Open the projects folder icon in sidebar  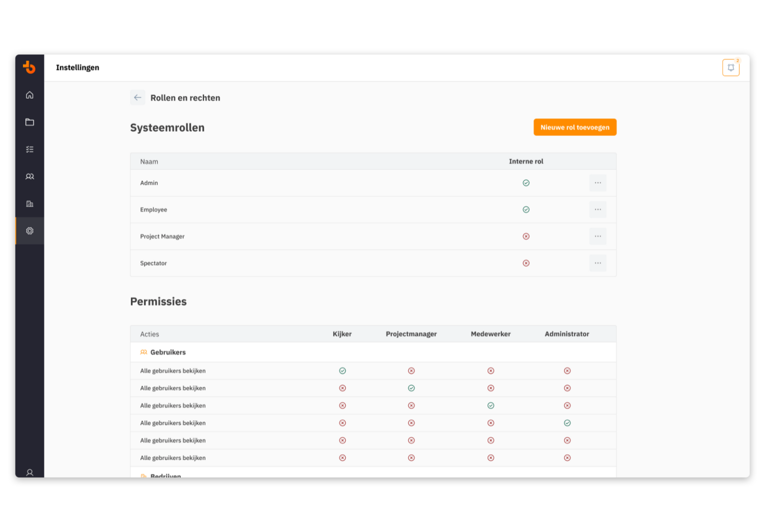29,122
